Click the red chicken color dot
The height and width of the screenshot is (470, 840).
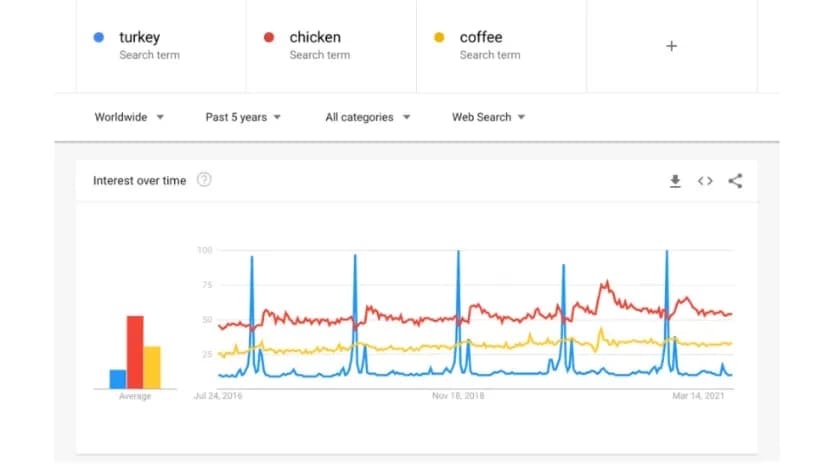click(269, 38)
